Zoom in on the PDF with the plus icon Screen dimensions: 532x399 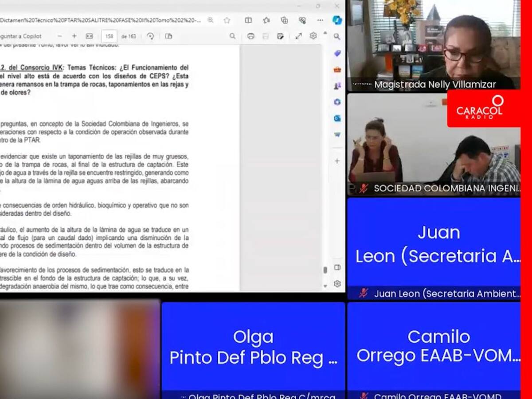[74, 36]
